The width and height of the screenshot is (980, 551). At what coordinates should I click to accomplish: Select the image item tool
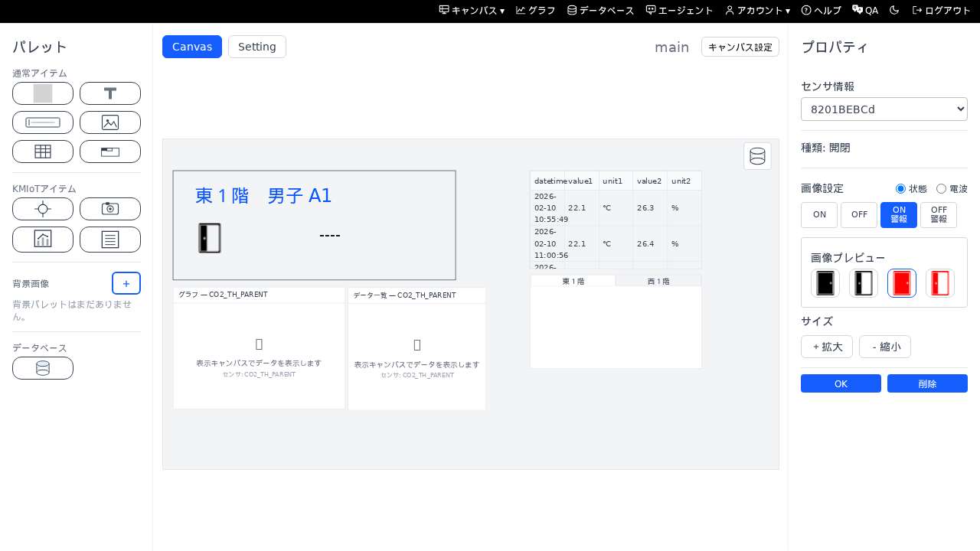110,122
